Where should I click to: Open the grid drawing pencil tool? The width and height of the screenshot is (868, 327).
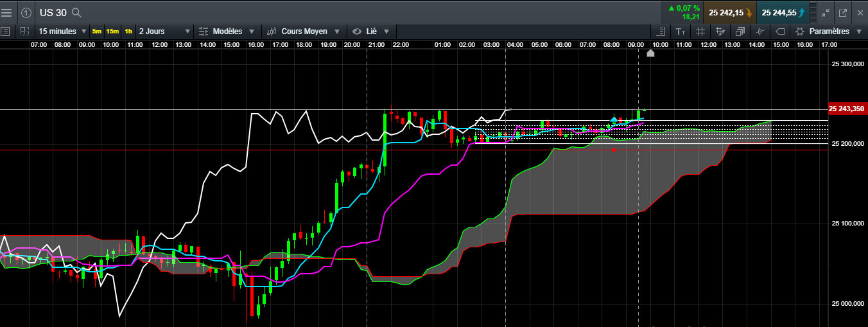[720, 31]
